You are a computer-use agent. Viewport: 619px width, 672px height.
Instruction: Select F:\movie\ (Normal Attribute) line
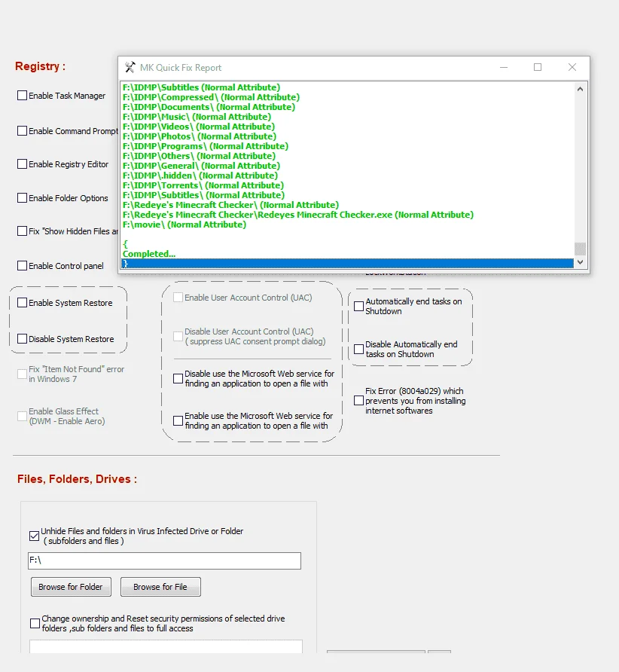[x=184, y=225]
